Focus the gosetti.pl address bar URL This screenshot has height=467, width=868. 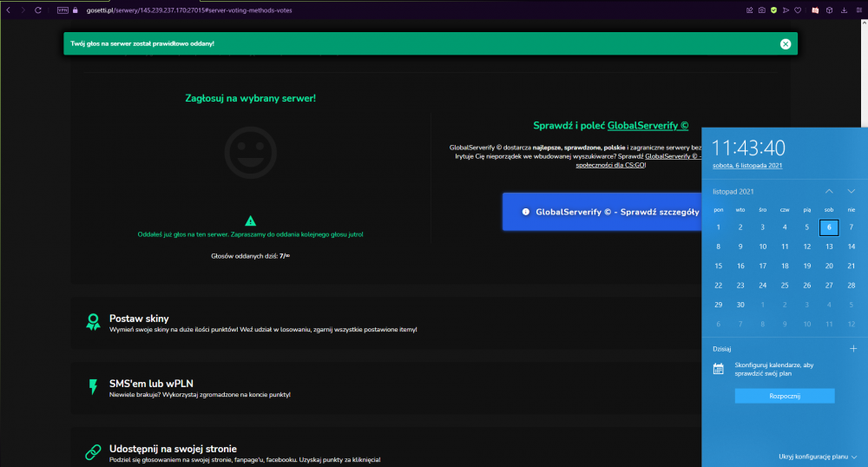coord(189,10)
